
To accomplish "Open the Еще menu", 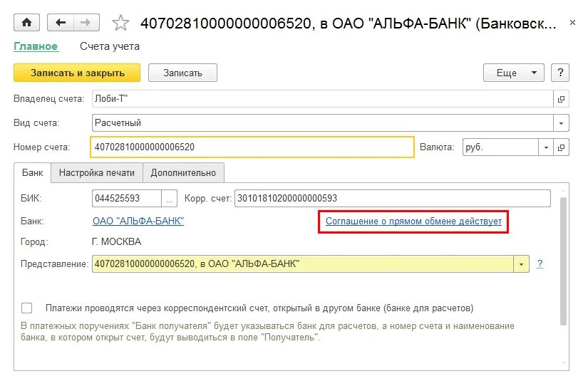I will pyautogui.click(x=513, y=73).
